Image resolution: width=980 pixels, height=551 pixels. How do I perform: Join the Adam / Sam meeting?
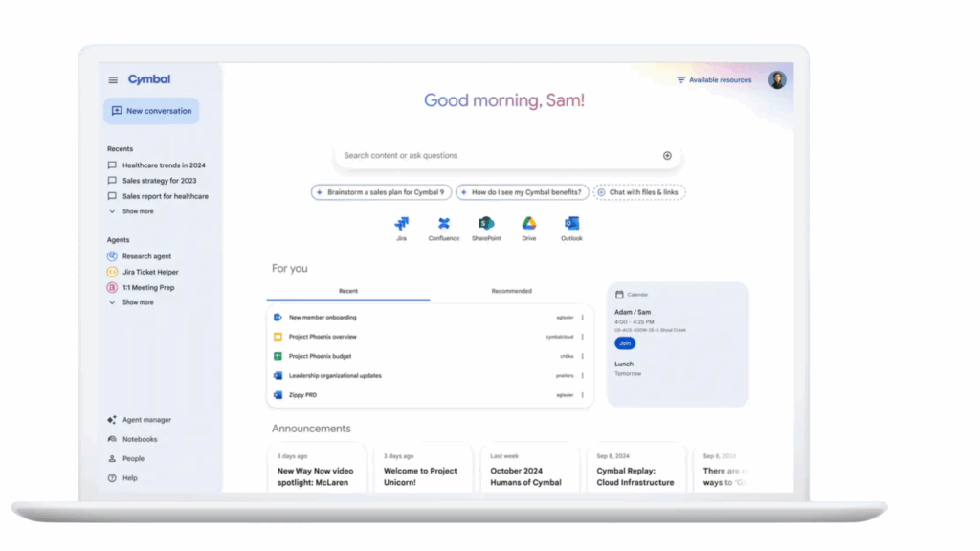(x=624, y=343)
